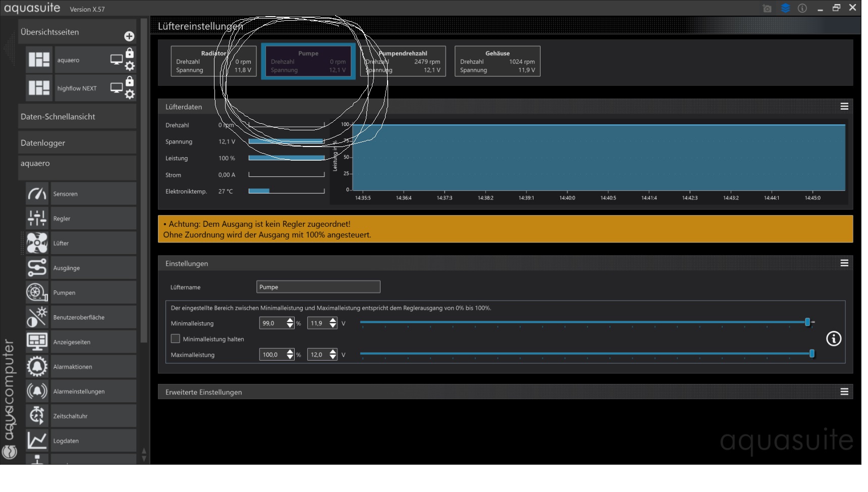Click the Pumpen pump icon
The height and width of the screenshot is (492, 868).
(37, 292)
